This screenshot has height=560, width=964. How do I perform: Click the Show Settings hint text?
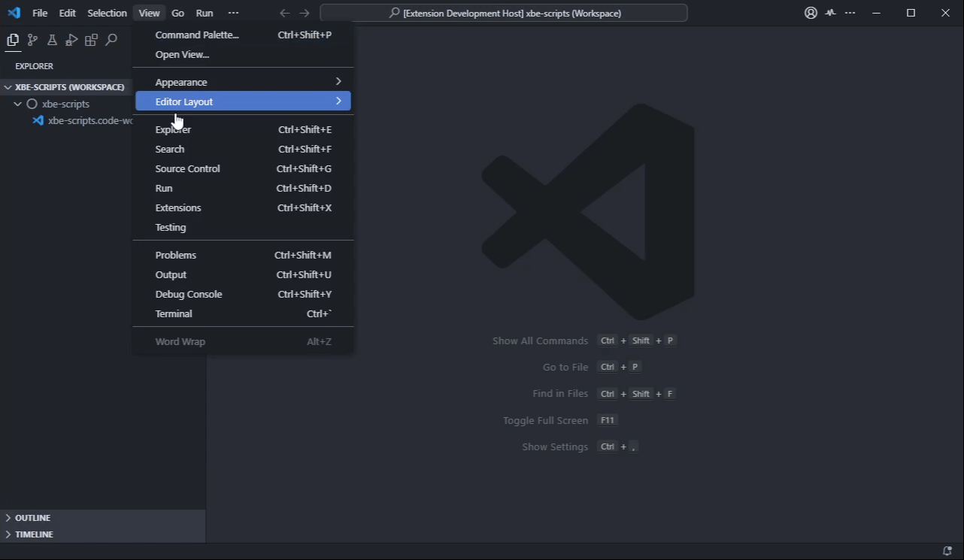point(555,446)
